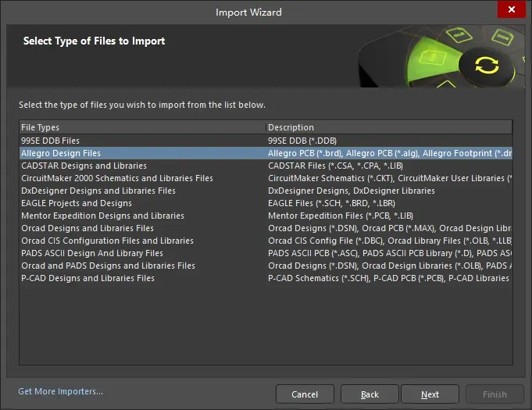Click CircuitMaker Schematics (*.CKT) description cell
Screen dimensions: 532x410
pos(390,178)
